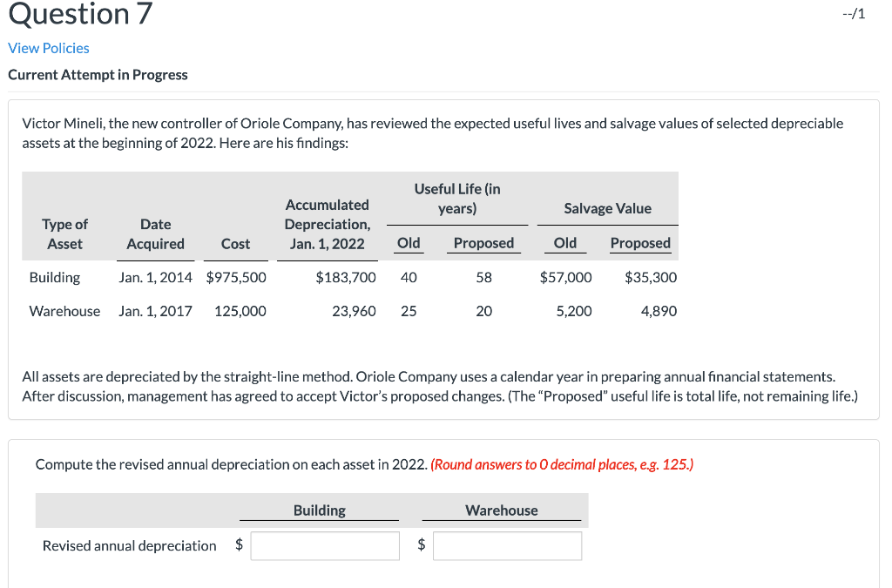
Task: Click the score indicator showing --/1
Action: (855, 14)
